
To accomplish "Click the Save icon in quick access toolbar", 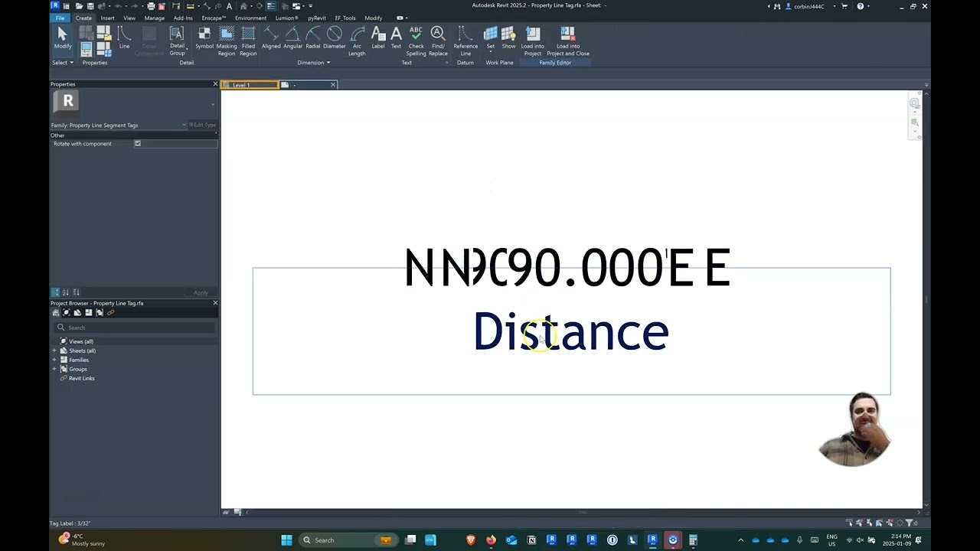I will (90, 6).
